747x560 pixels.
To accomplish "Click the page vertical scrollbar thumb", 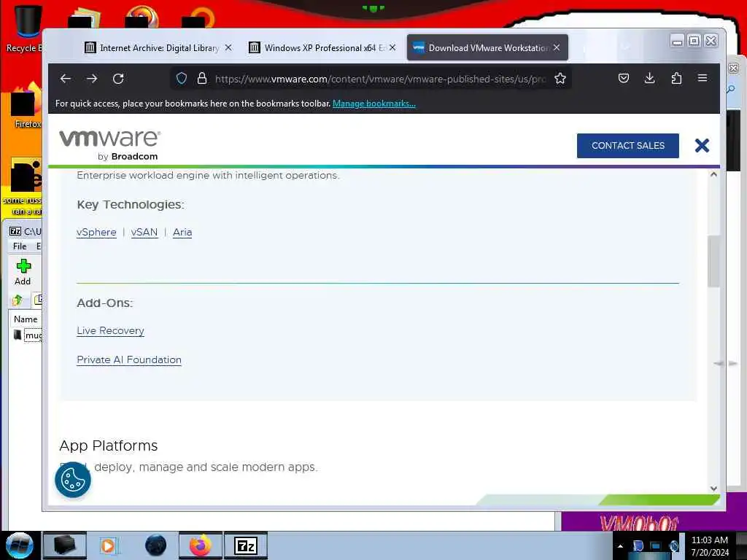I will pos(713,262).
